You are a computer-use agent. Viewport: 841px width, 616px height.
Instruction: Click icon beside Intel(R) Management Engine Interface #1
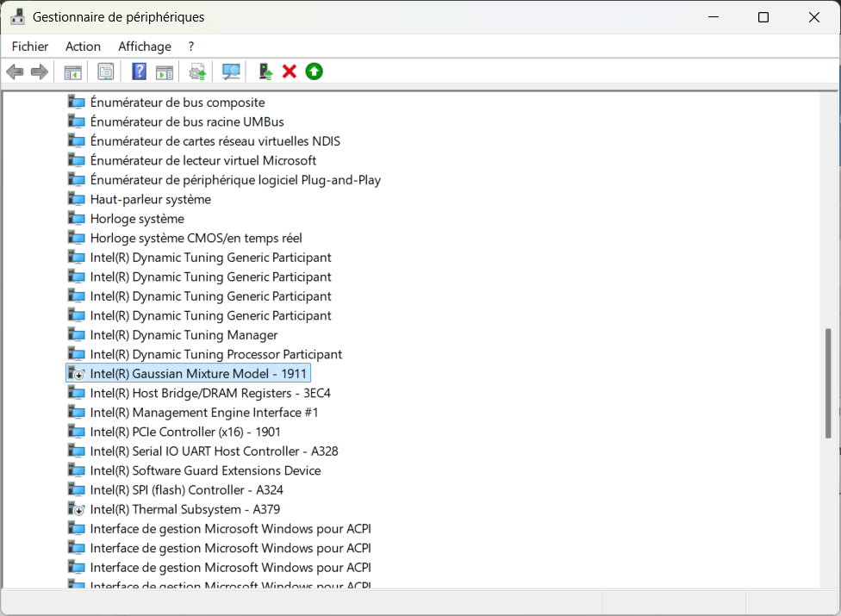tap(76, 413)
